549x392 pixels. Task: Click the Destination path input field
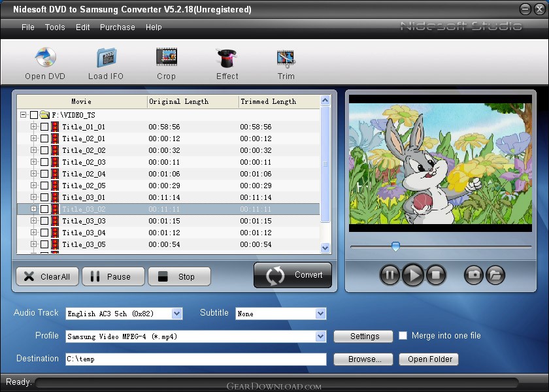tap(195, 359)
